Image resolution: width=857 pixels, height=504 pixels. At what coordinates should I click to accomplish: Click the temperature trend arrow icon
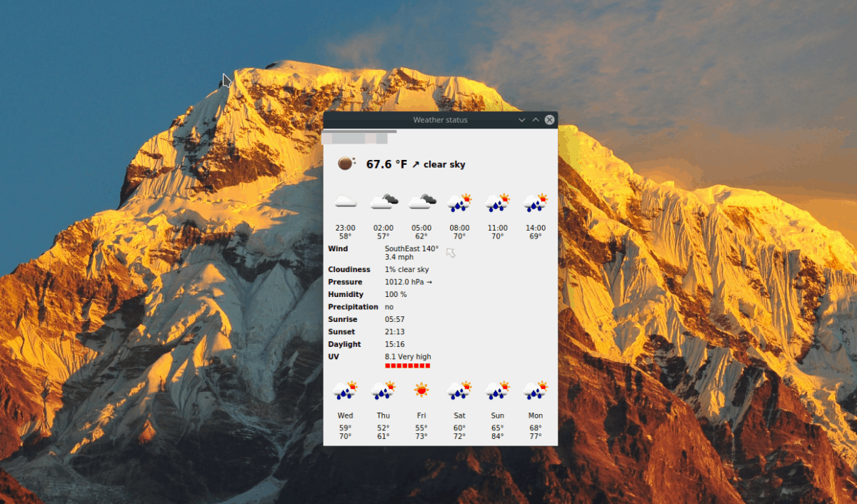coord(416,165)
